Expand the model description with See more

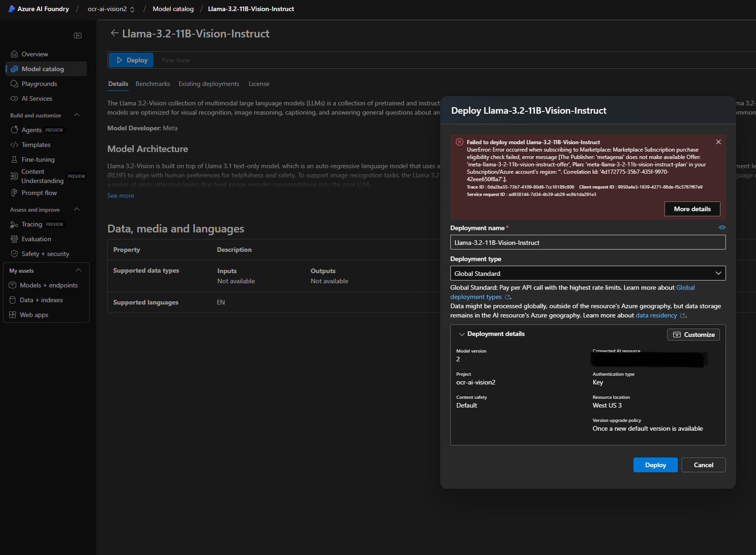pyautogui.click(x=121, y=195)
